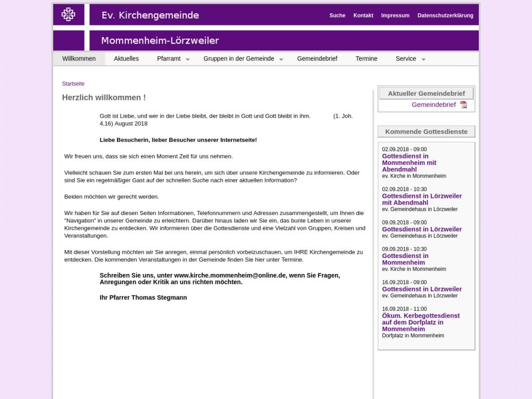Open the Gemeindebrief navigation item
Image resolution: width=532 pixels, height=399 pixels.
tap(317, 59)
